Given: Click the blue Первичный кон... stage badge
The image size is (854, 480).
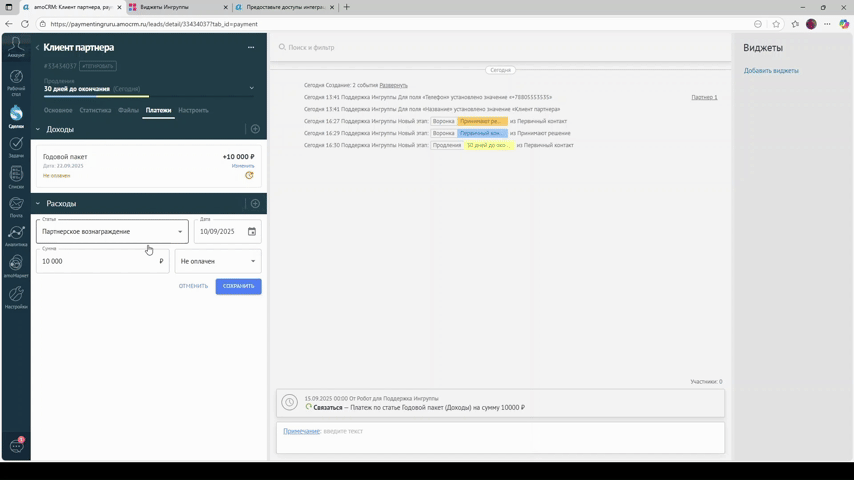Looking at the screenshot, I should click(x=482, y=133).
